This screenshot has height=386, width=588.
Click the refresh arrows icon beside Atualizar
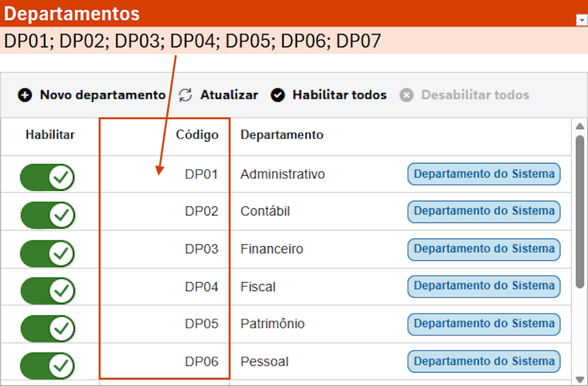[x=185, y=95]
